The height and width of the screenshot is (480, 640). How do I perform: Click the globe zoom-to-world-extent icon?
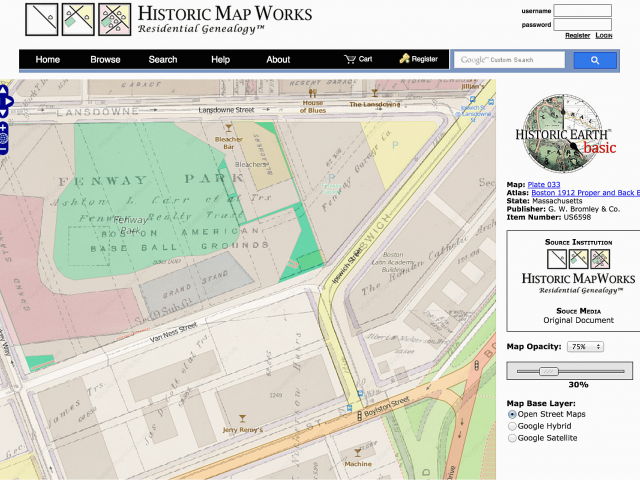click(3, 139)
